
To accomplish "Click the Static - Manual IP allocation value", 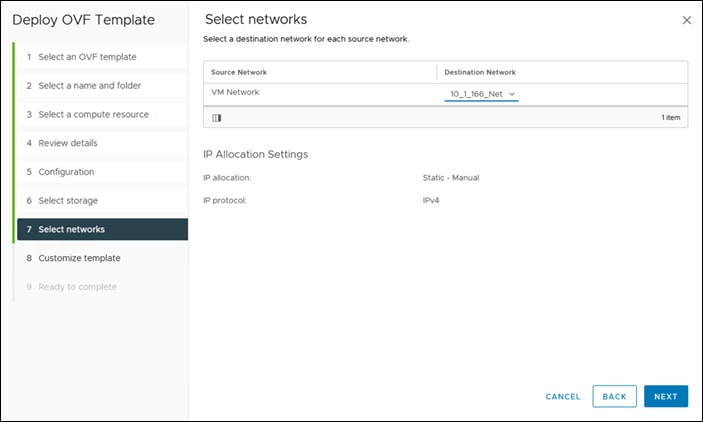I will tap(451, 178).
